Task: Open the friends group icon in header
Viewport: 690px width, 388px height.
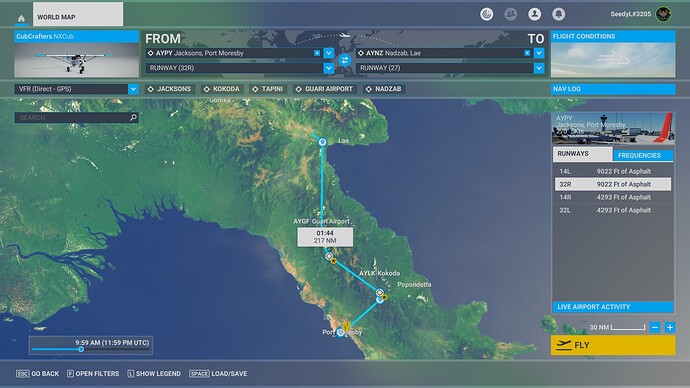Action: coord(510,14)
